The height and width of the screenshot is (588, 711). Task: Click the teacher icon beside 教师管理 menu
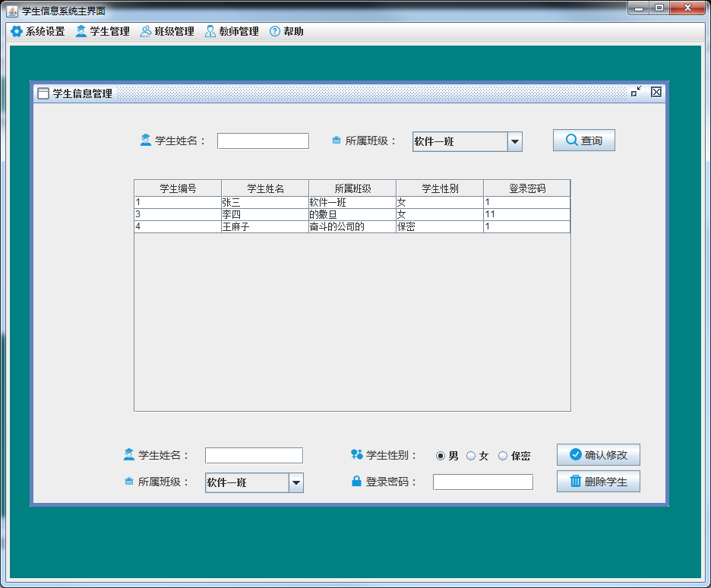tap(210, 32)
